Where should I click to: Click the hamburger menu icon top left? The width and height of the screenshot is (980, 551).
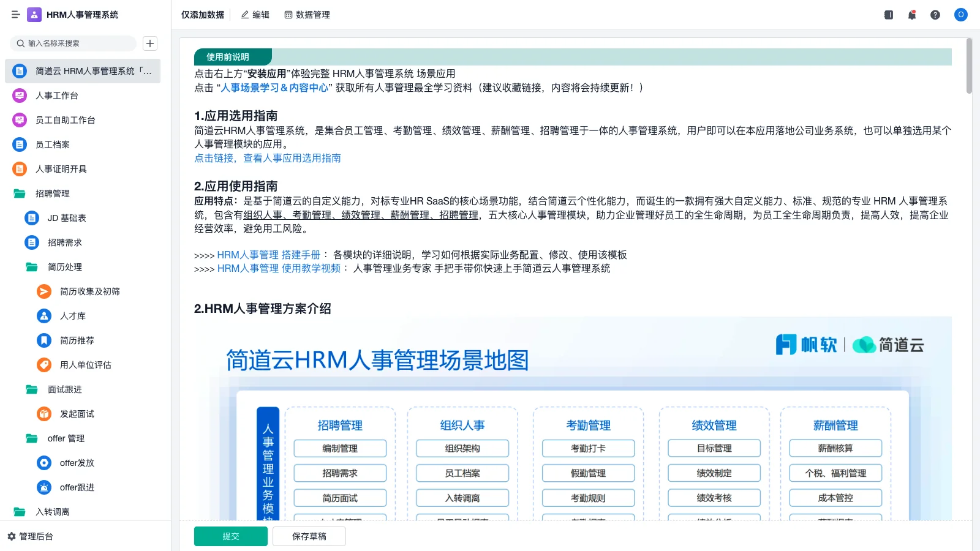[x=15, y=15]
